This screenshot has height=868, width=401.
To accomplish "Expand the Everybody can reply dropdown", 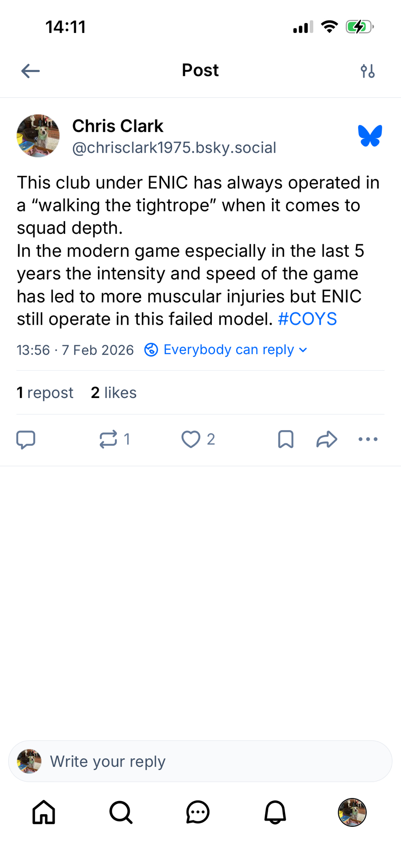I will [226, 350].
